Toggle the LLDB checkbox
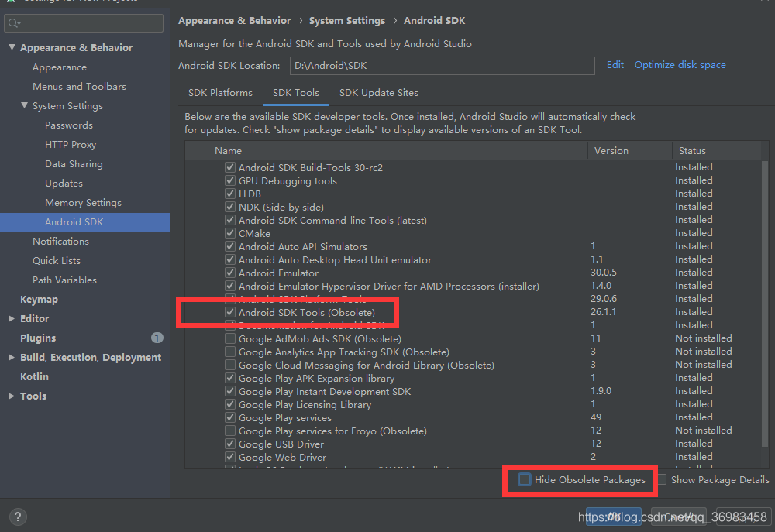 tap(230, 194)
